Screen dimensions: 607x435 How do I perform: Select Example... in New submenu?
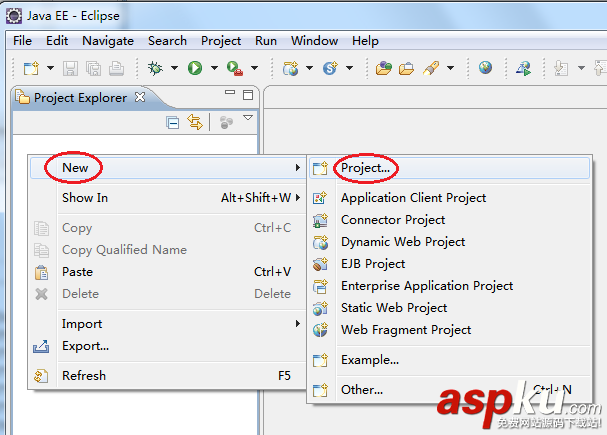pyautogui.click(x=449, y=360)
